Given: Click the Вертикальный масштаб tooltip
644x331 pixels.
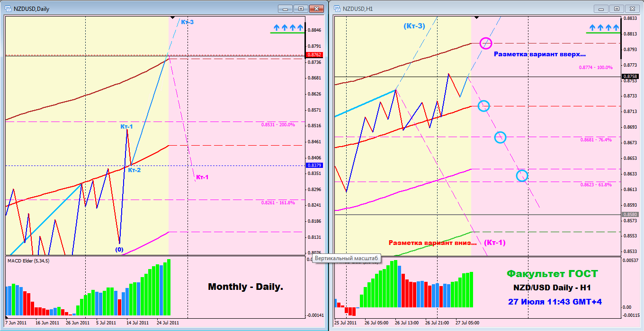Looking at the screenshot, I should point(347,259).
